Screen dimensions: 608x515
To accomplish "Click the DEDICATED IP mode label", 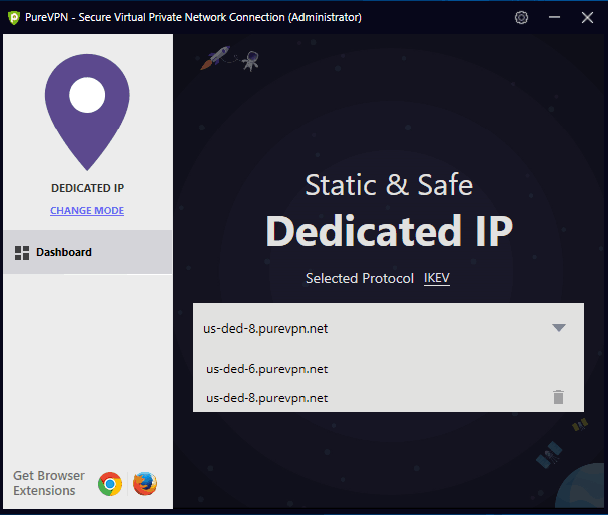I will click(88, 188).
